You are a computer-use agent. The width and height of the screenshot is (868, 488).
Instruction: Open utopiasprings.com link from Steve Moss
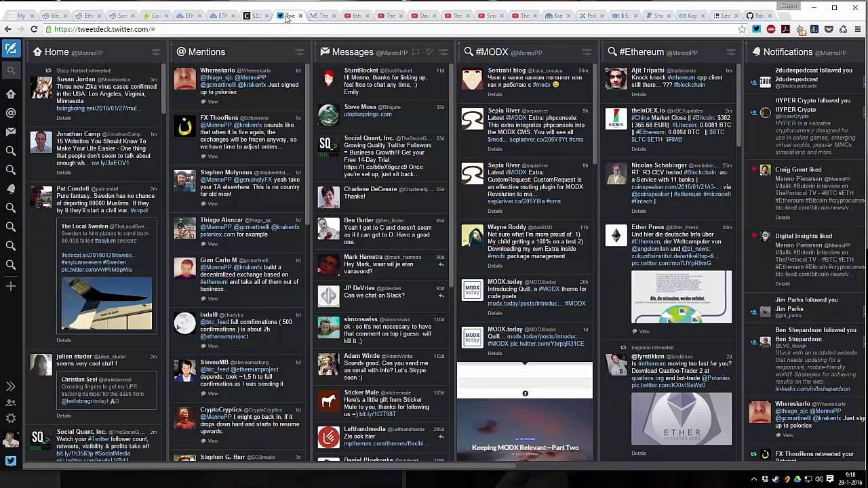pyautogui.click(x=368, y=114)
